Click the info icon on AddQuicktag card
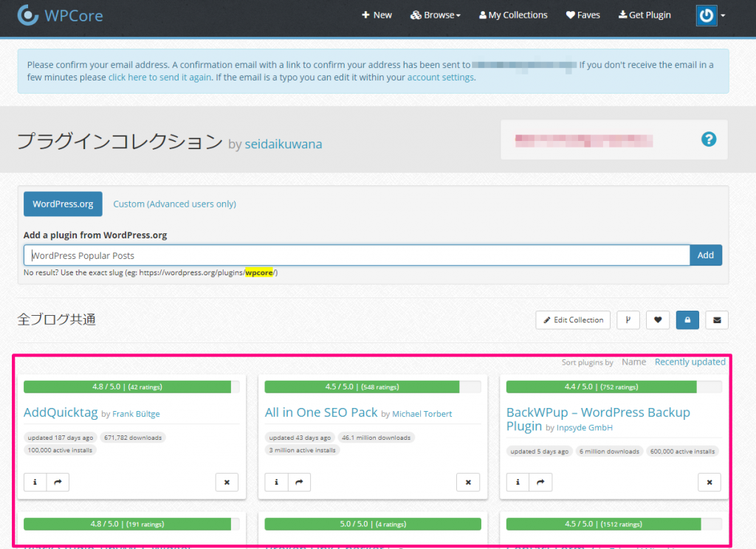Viewport: 756px width, 549px height. coord(35,482)
